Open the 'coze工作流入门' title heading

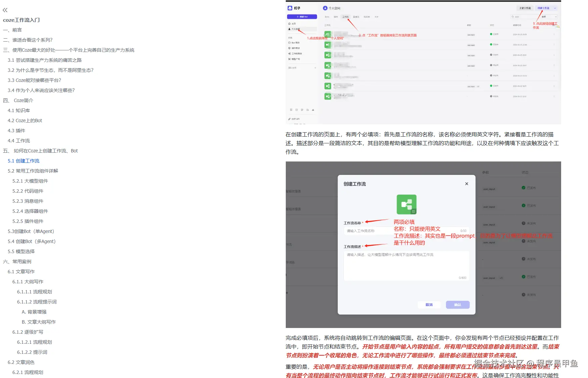point(21,20)
